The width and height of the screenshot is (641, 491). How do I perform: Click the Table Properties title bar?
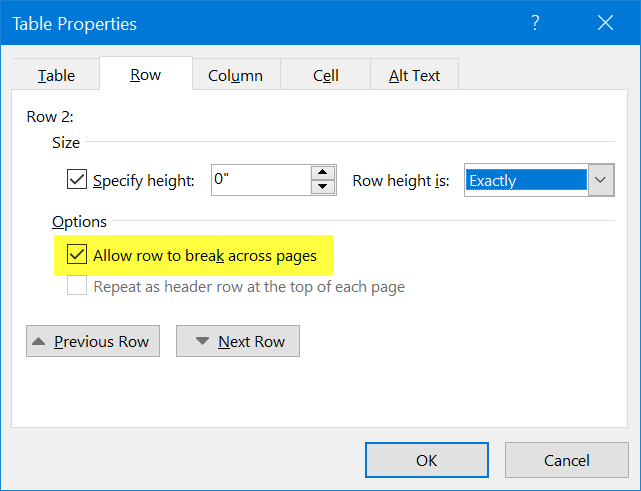click(250, 23)
